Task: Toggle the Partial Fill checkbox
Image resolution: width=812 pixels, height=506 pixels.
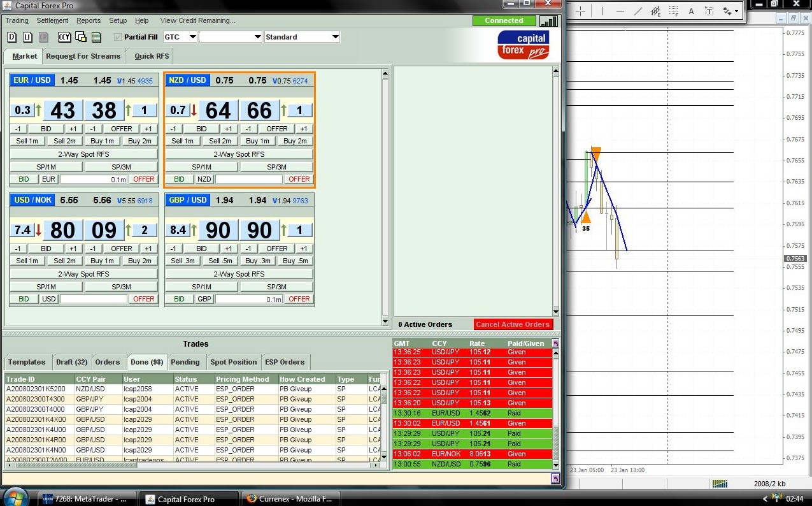Action: point(118,37)
